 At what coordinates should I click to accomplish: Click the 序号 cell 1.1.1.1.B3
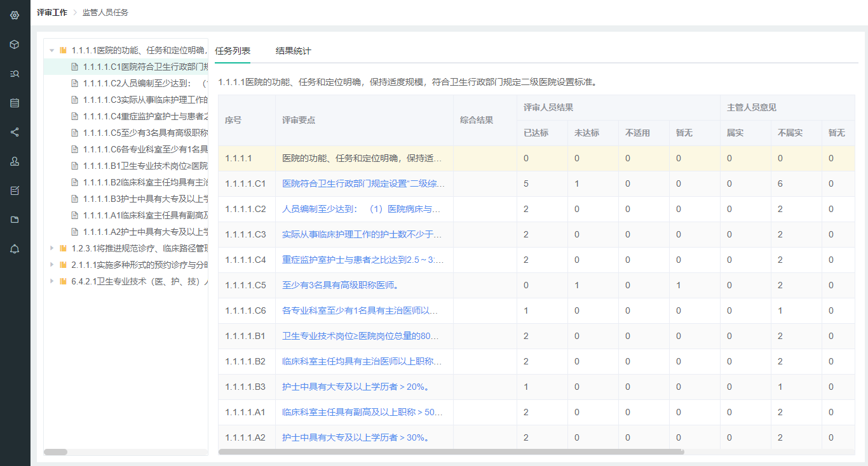coord(247,387)
